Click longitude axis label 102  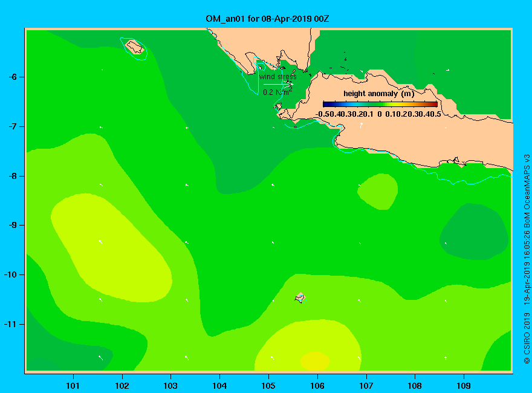pos(122,386)
